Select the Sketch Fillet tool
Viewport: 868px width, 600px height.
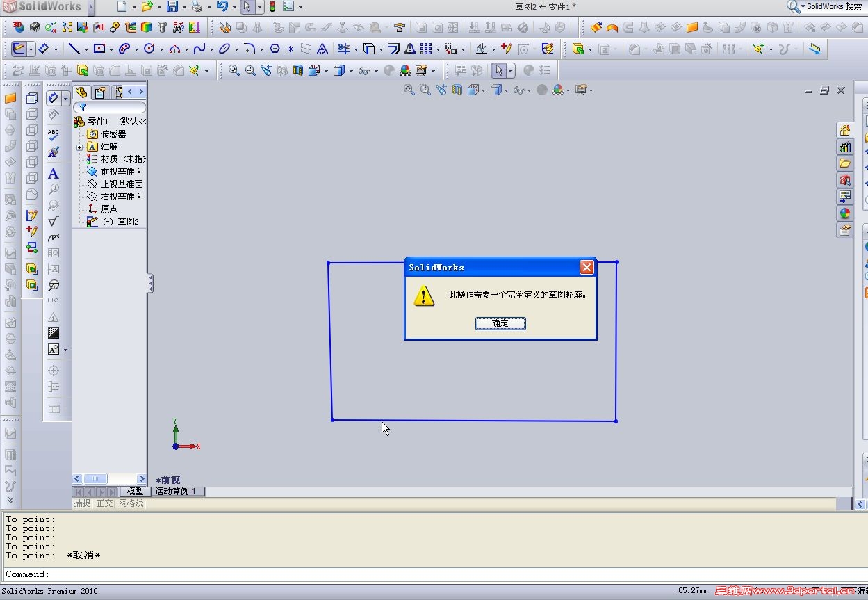[249, 49]
